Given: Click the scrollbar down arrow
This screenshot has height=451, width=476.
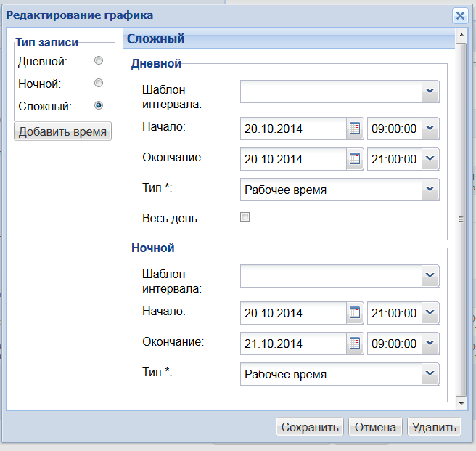Looking at the screenshot, I should coord(461,403).
